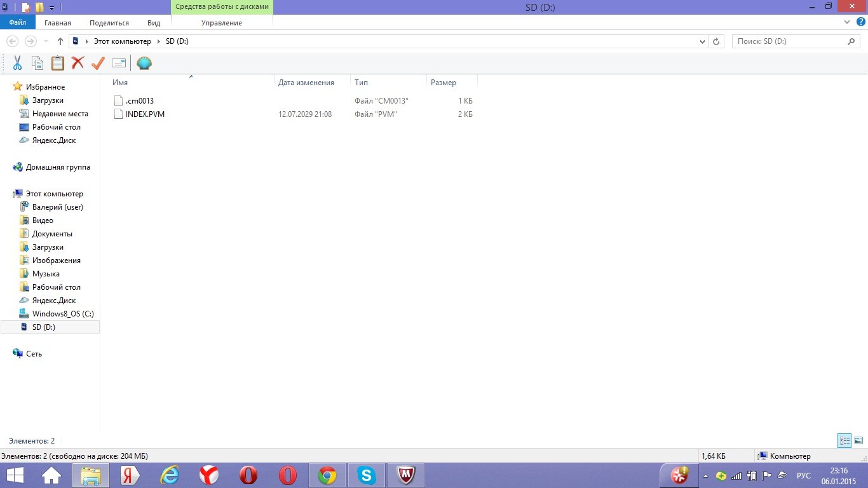Open Сеть in the navigation pane
The width and height of the screenshot is (868, 488).
click(x=34, y=354)
